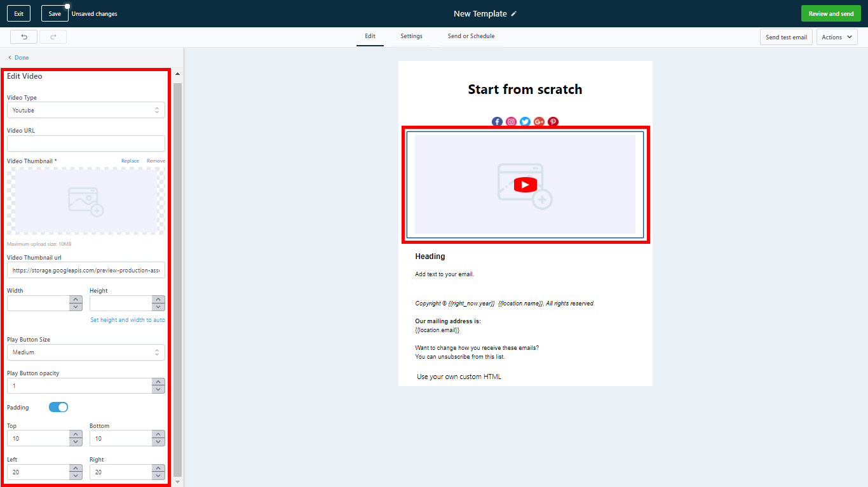Click the red YouTube play button
This screenshot has width=868, height=487.
tap(525, 185)
